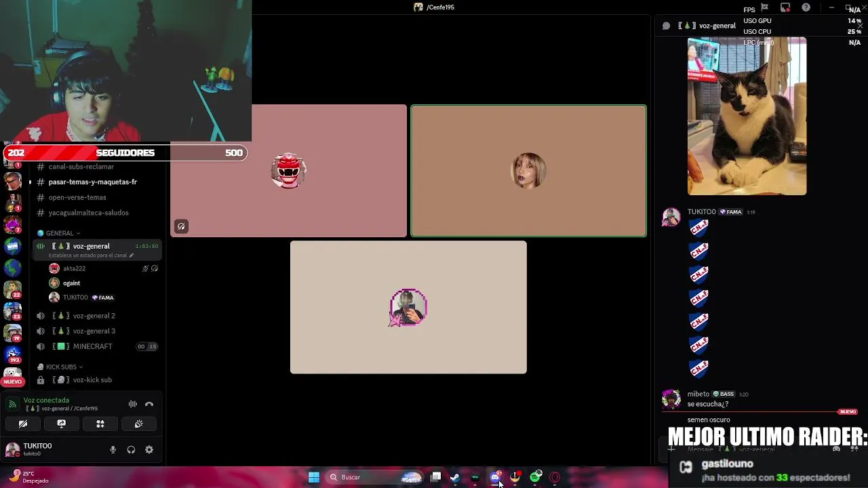Open the canal-subs-reclamar text channel
The image size is (868, 488).
(x=81, y=167)
